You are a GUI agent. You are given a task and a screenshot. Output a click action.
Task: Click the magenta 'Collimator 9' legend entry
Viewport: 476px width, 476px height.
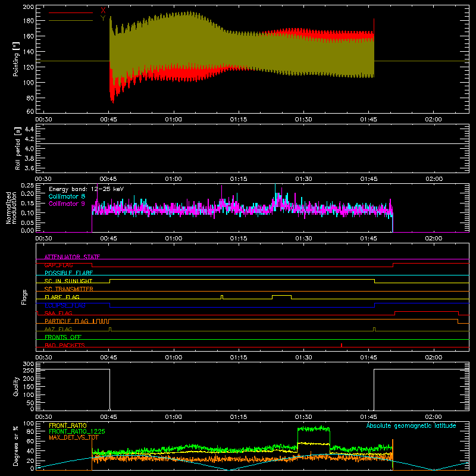click(67, 203)
